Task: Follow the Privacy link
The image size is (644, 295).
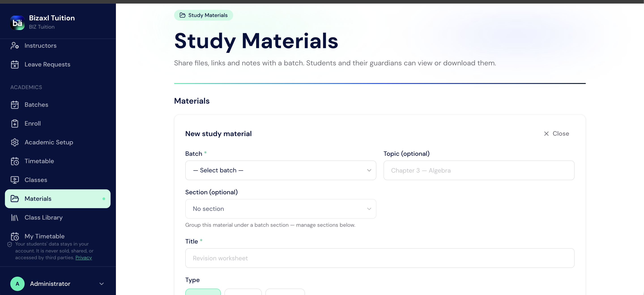Action: (83, 257)
